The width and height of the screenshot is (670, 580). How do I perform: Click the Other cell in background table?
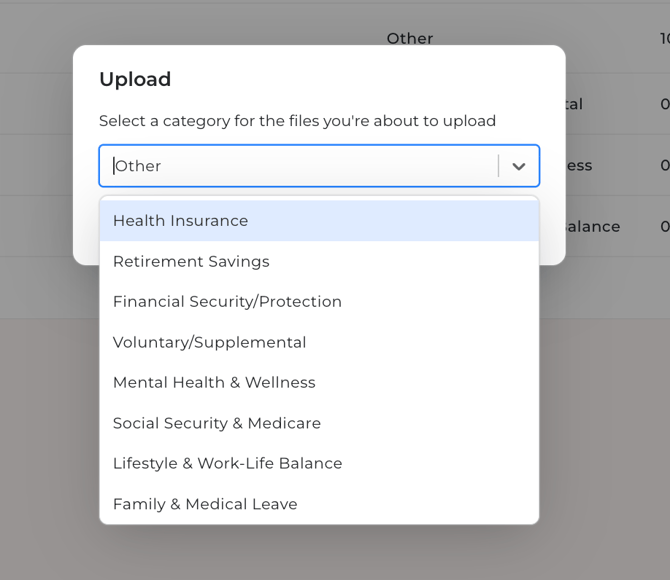click(410, 38)
